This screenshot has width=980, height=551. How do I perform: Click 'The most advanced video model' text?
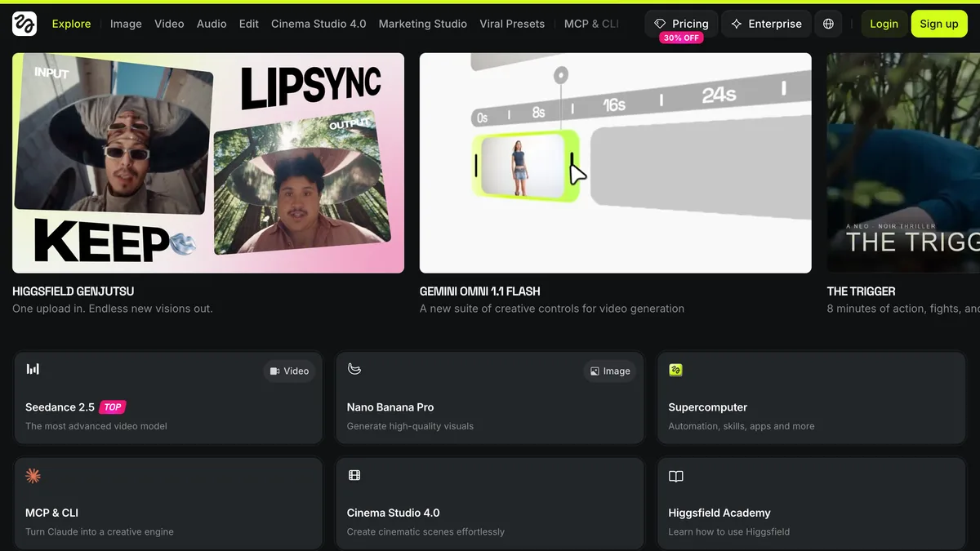point(96,426)
